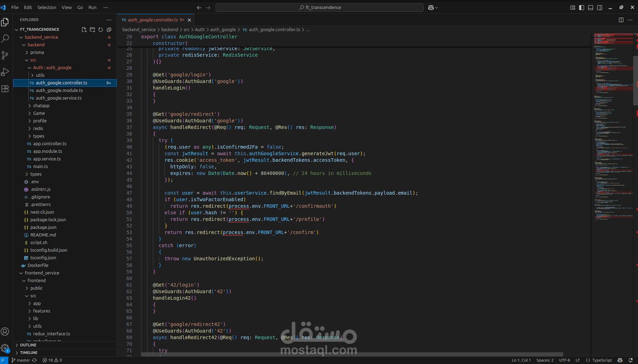
Task: Close the auth_google.controller.ts tab
Action: [189, 20]
